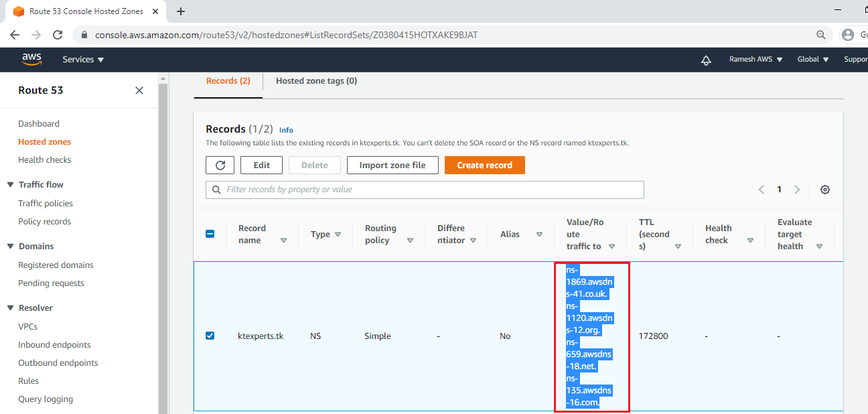Click the Import zone file button
This screenshot has width=868, height=414.
(392, 165)
